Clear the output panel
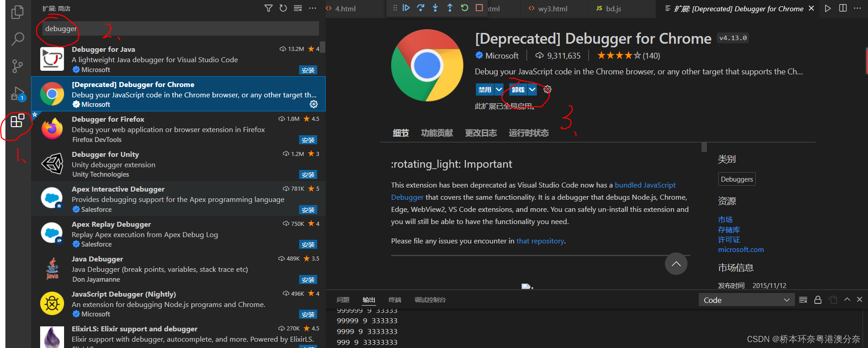This screenshot has height=348, width=868. point(803,300)
